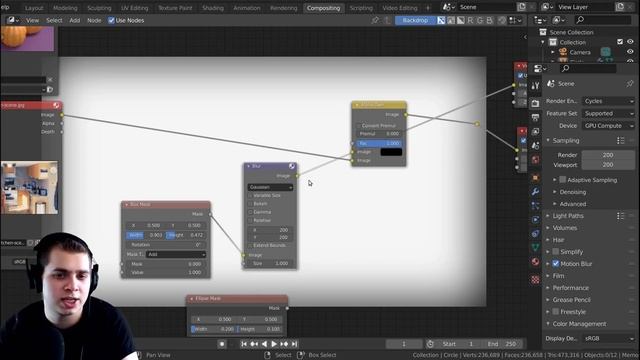Open the Render Engine Cycles dropdown
This screenshot has height=360, width=640.
coord(608,101)
